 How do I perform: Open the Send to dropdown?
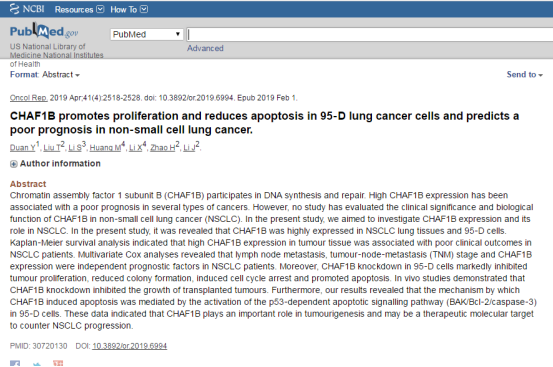coord(524,74)
